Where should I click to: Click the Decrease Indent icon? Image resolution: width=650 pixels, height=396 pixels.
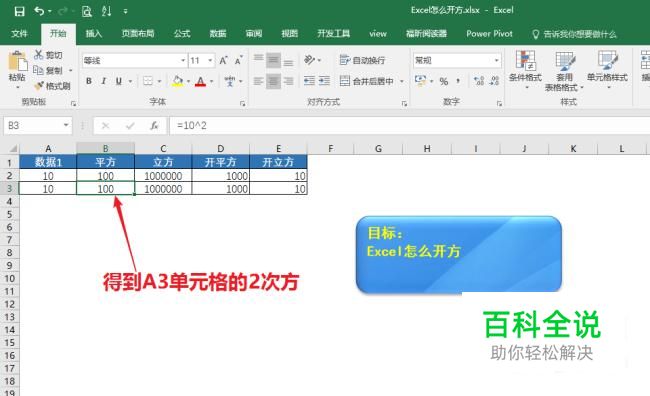(x=309, y=81)
